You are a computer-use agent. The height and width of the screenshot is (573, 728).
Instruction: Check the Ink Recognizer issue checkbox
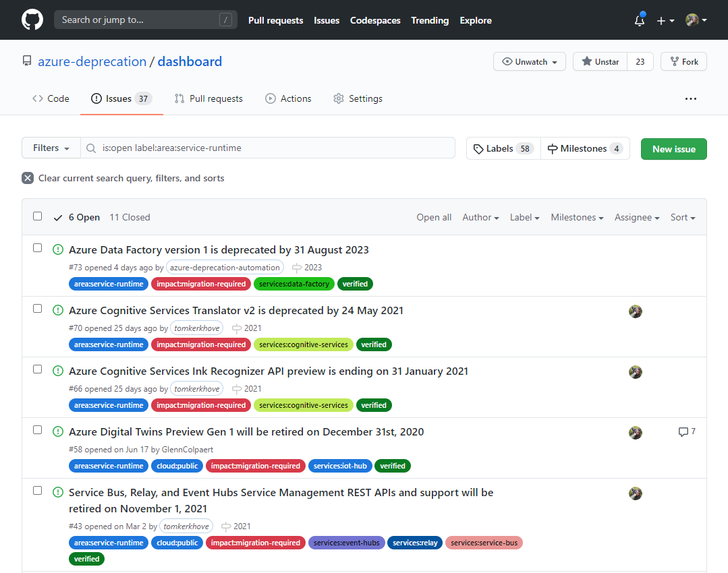pyautogui.click(x=38, y=369)
